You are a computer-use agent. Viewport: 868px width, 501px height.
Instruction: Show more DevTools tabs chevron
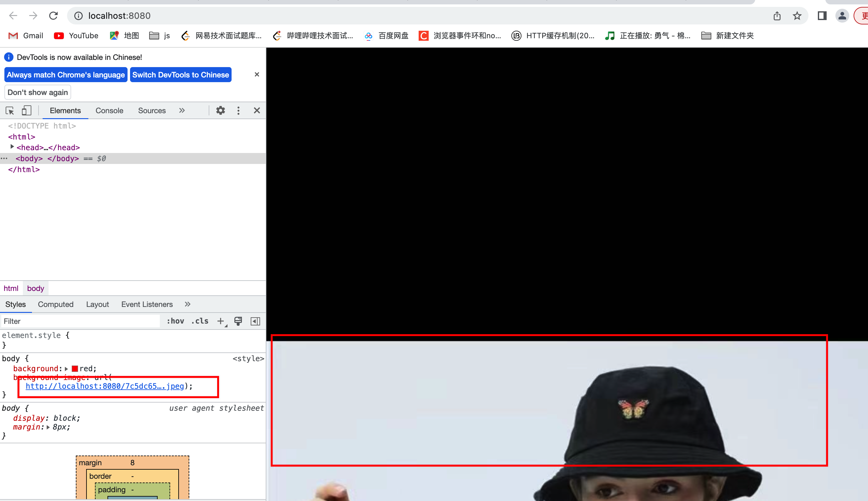click(x=182, y=110)
